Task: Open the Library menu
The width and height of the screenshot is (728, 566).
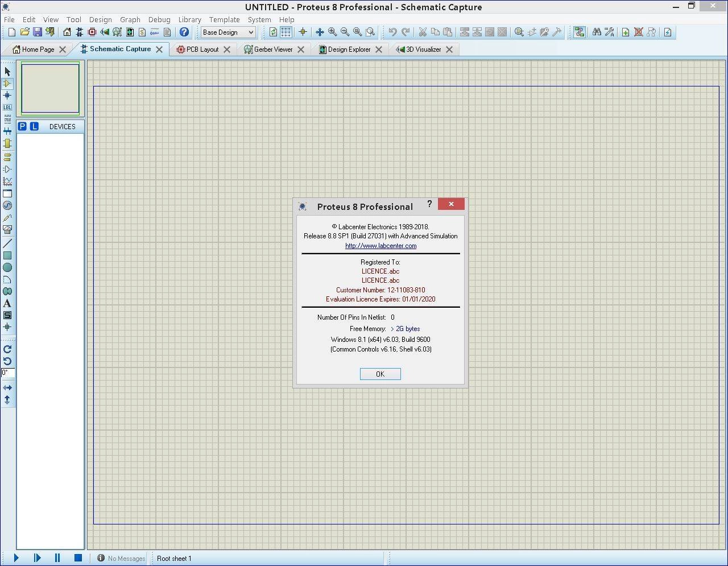Action: click(x=189, y=19)
